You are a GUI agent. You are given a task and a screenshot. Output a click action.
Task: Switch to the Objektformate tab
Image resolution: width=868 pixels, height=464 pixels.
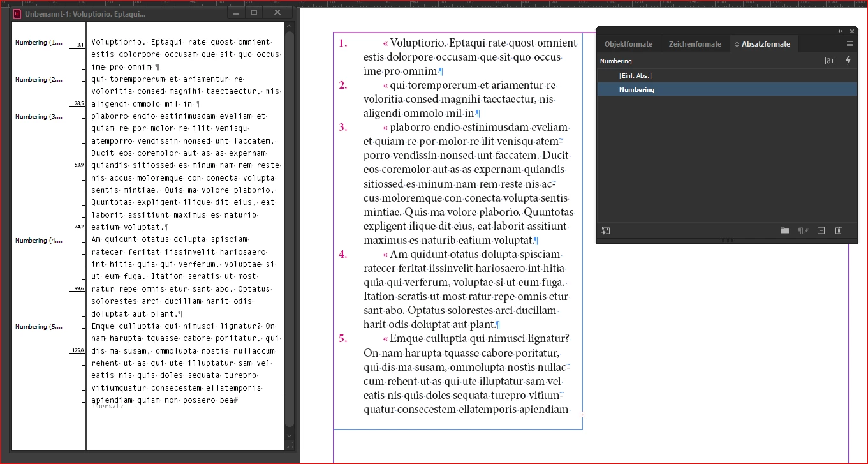[628, 44]
